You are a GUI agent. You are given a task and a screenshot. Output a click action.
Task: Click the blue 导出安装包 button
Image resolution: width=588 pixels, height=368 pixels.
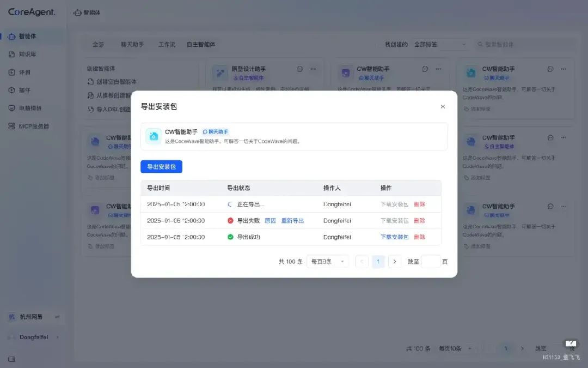tap(161, 167)
